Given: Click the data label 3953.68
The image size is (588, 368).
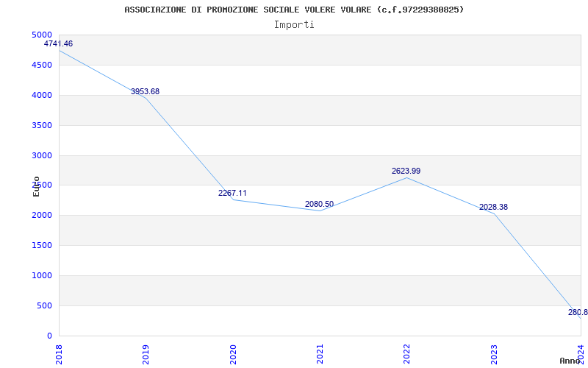Looking at the screenshot, I should point(145,91).
